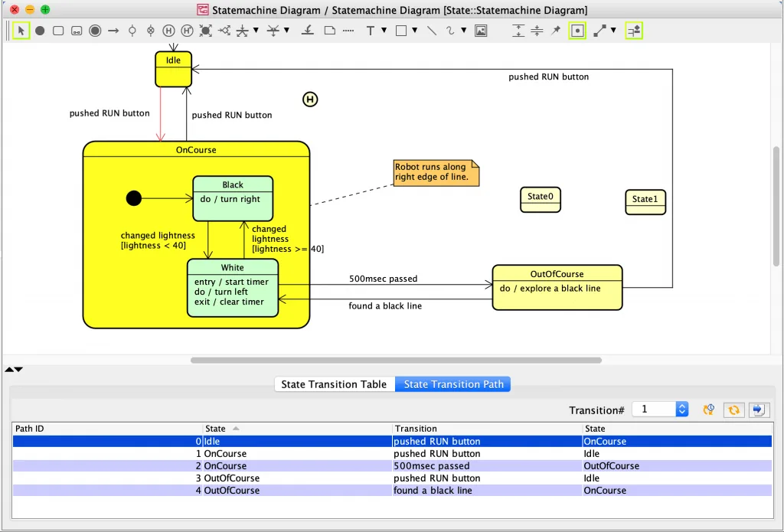
Task: Click the refresh-with-clock auto update icon
Action: (x=709, y=410)
